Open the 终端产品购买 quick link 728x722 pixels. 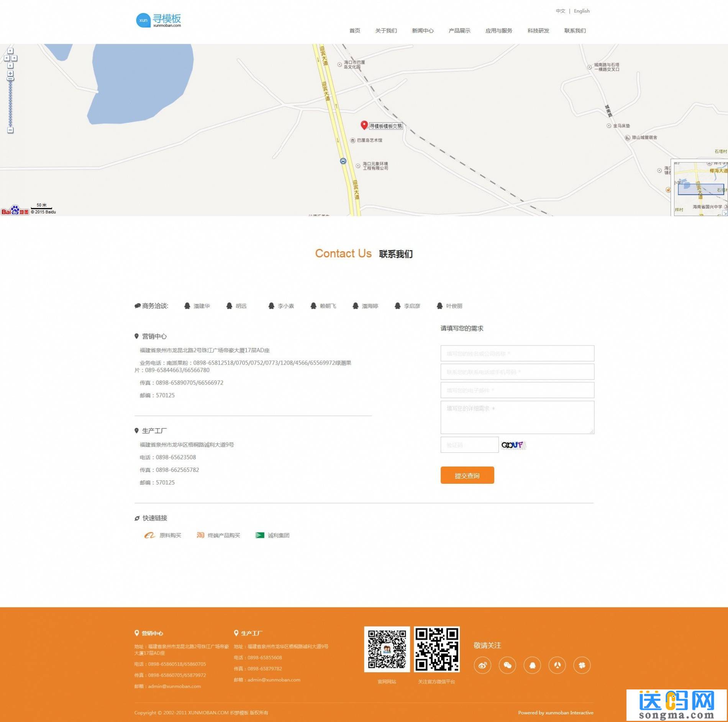[224, 535]
